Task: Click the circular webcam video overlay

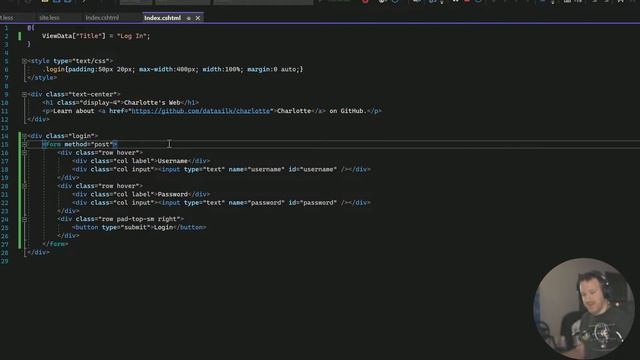Action: (584, 309)
